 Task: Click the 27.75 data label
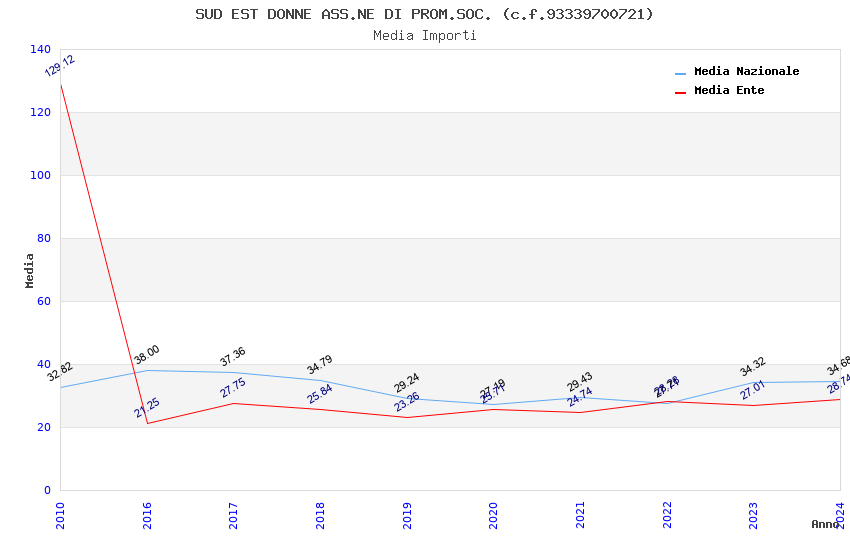(x=233, y=388)
